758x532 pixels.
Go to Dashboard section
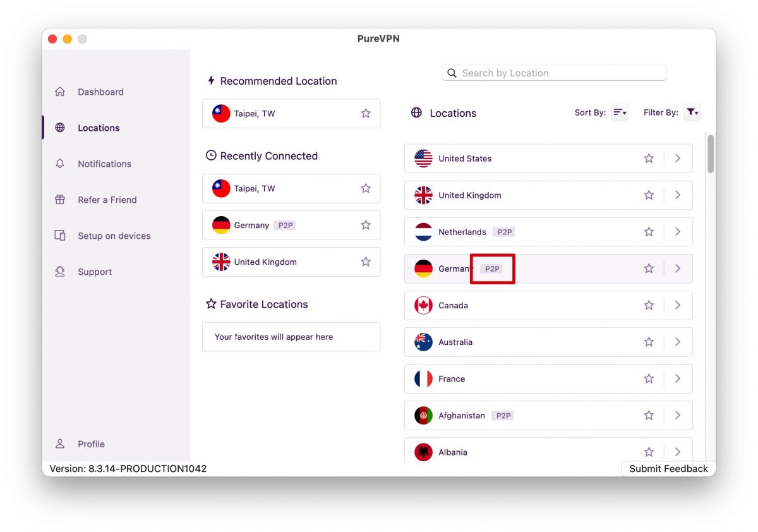tap(100, 92)
